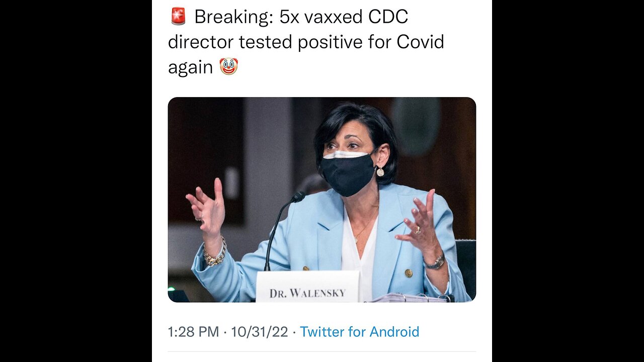644x362 pixels.
Task: Click the word "director" in the tweet
Action: point(200,42)
